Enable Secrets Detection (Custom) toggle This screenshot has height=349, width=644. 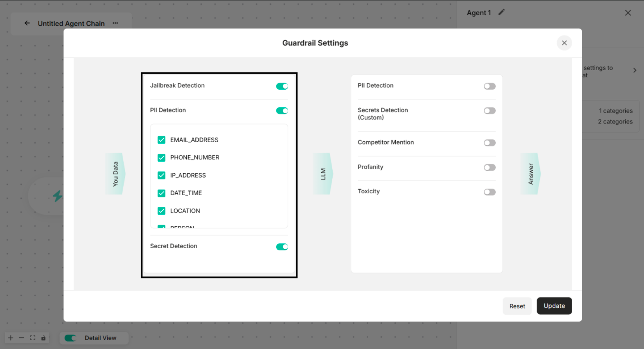click(x=489, y=111)
